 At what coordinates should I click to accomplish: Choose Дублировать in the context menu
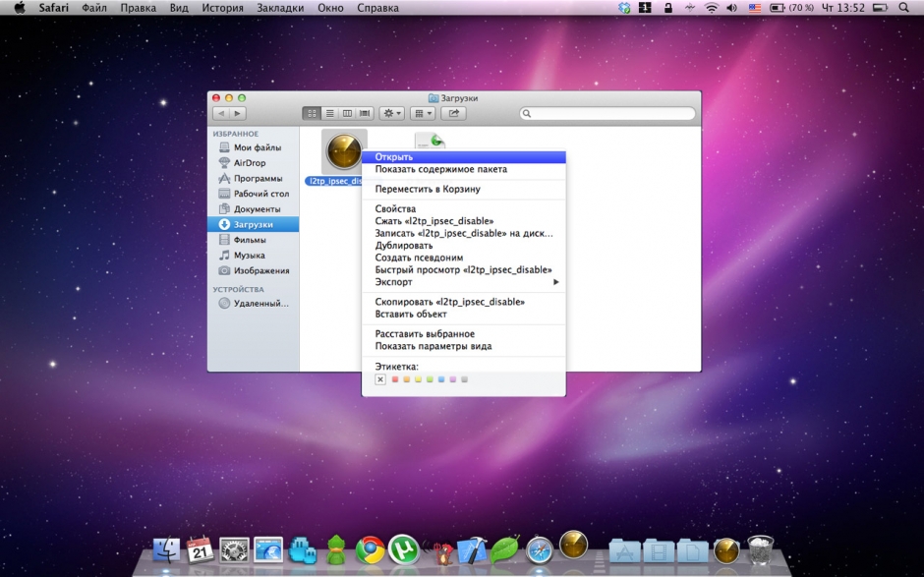[463, 245]
